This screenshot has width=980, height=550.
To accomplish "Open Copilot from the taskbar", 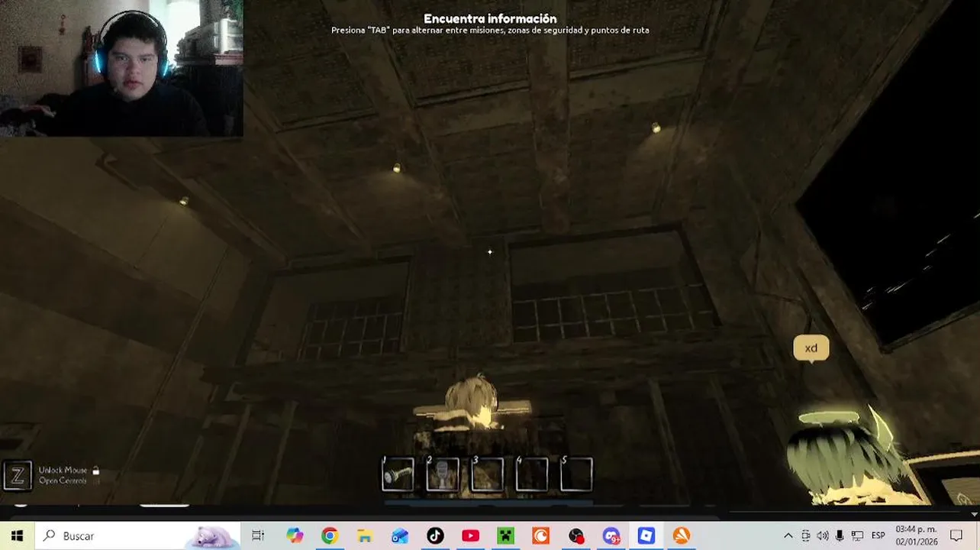I will [295, 535].
